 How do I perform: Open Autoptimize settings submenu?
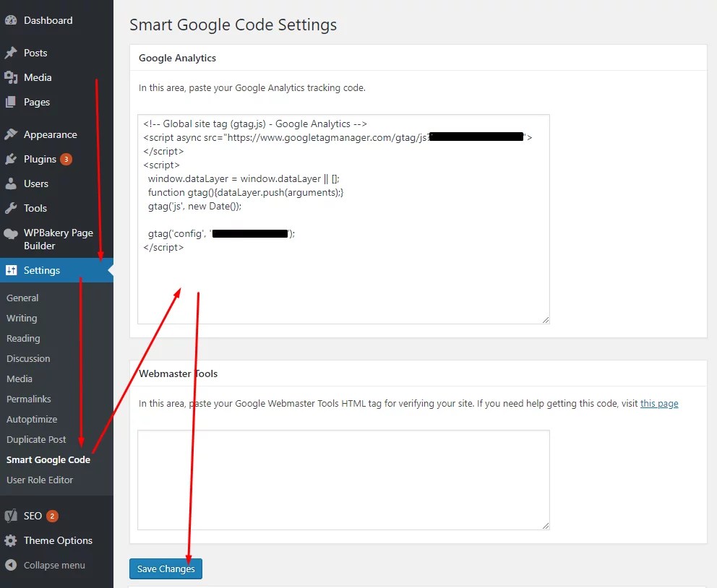point(32,419)
